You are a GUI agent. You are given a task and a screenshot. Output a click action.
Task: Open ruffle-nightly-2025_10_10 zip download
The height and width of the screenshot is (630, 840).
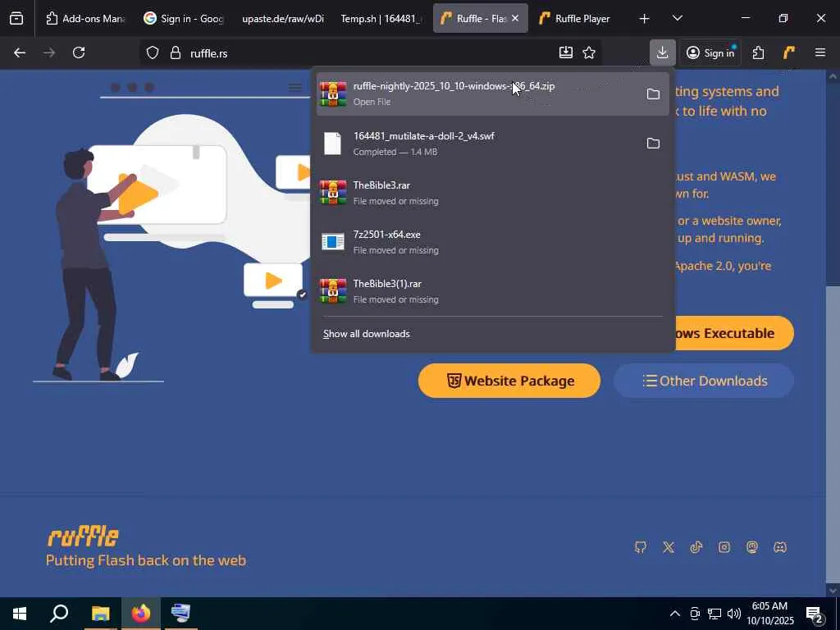493,94
